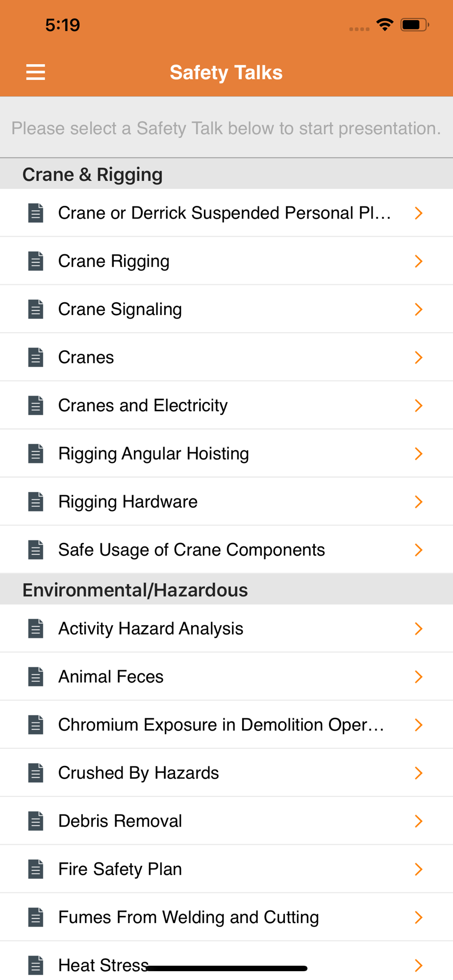The height and width of the screenshot is (980, 453).
Task: Tap the Wi-Fi status icon
Action: tap(385, 24)
